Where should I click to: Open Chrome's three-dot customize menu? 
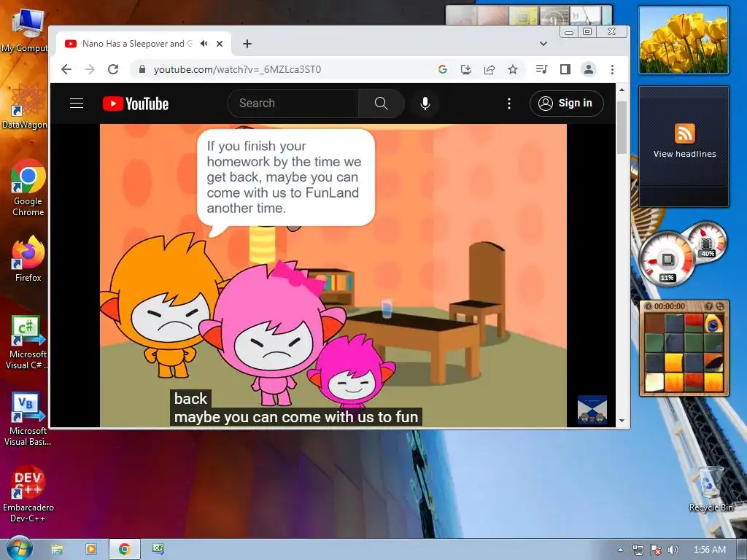coord(612,69)
